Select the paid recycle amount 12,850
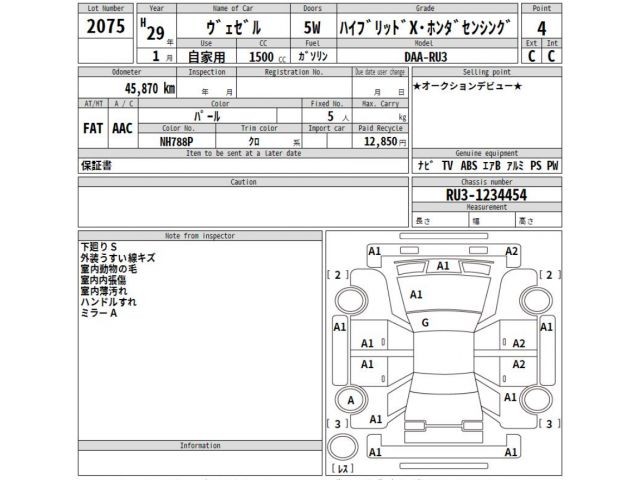 coord(374,143)
